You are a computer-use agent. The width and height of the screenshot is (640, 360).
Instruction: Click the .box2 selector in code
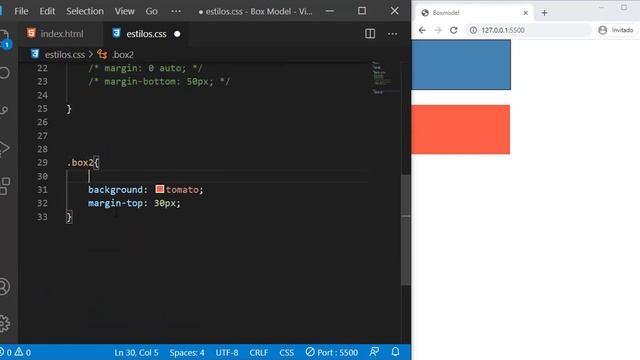click(x=80, y=162)
